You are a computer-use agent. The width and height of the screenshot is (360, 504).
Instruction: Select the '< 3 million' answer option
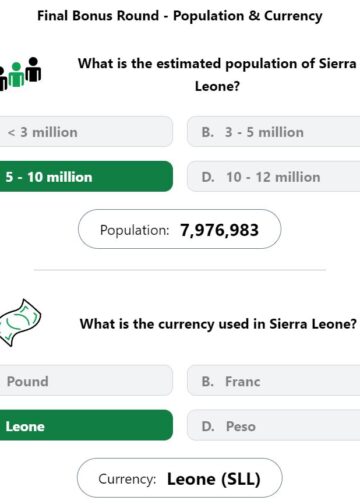86,132
